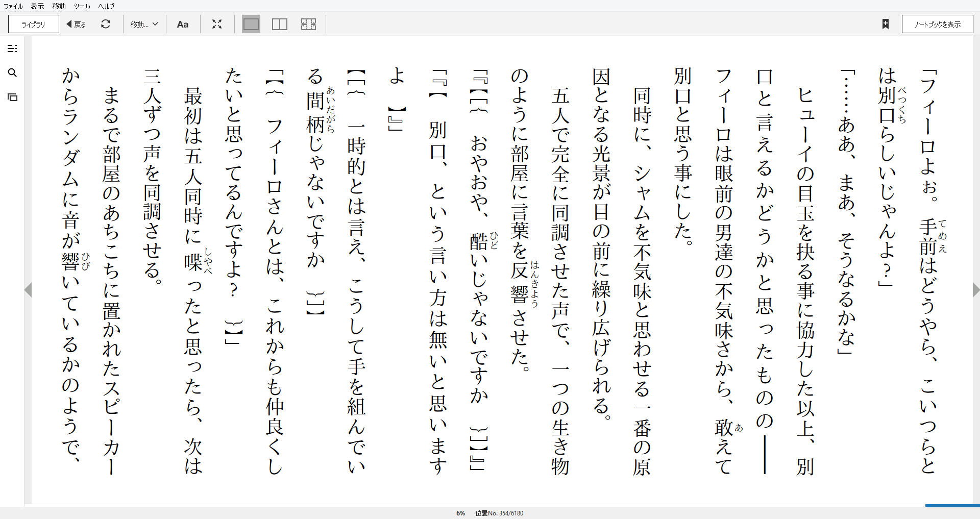This screenshot has height=519, width=980.
Task: Toggle full screen mode icon
Action: tap(217, 24)
